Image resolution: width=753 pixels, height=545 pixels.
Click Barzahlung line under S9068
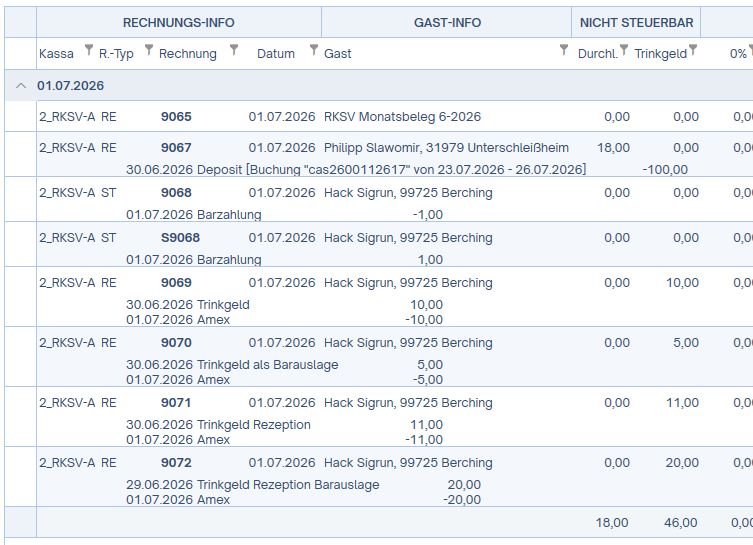point(284,260)
